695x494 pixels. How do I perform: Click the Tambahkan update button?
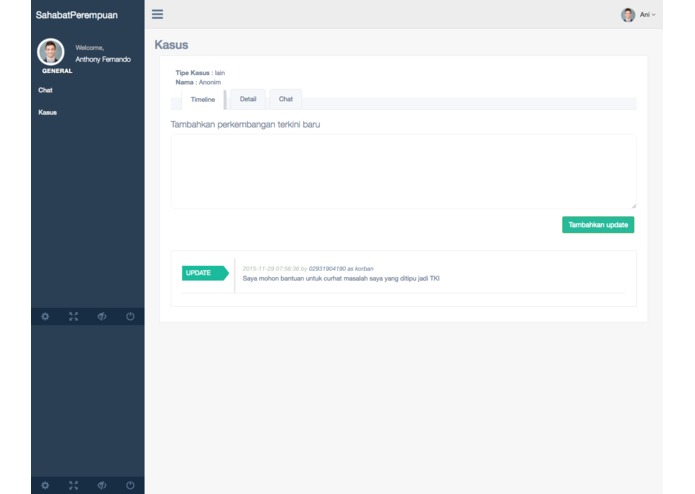(598, 225)
